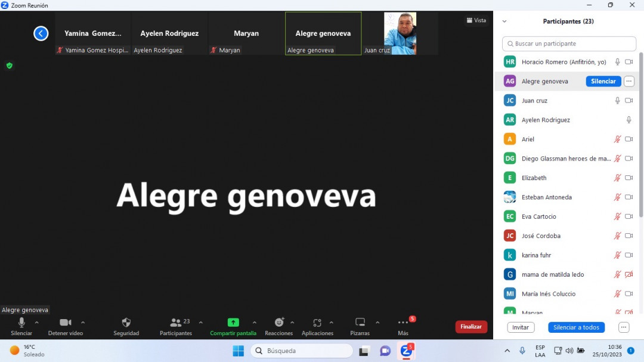This screenshot has width=644, height=362.
Task: Open the Aplicaciones panel
Action: [317, 327]
